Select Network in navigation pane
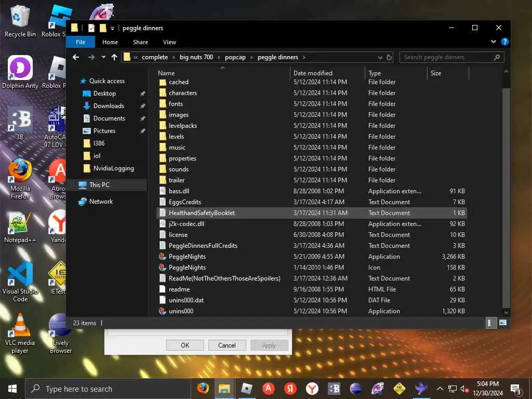This screenshot has height=399, width=532. coord(101,202)
